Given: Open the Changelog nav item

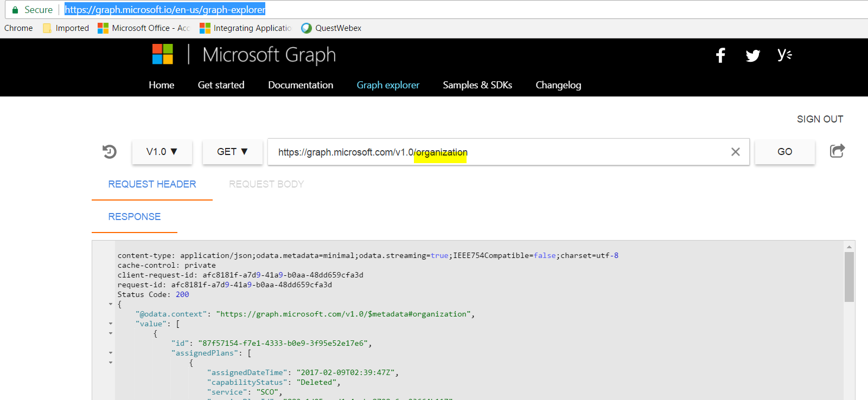Looking at the screenshot, I should point(558,85).
